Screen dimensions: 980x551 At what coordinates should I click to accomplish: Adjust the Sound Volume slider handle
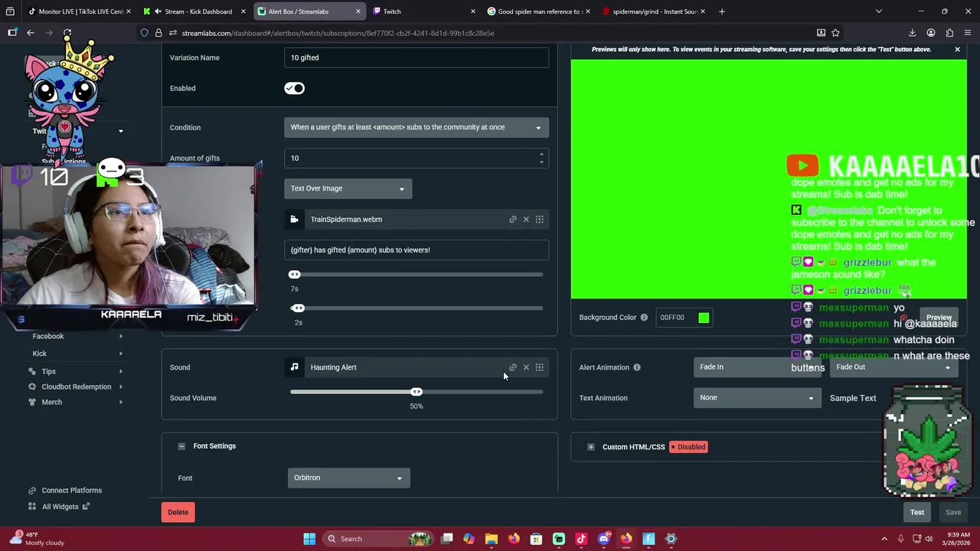coord(416,392)
